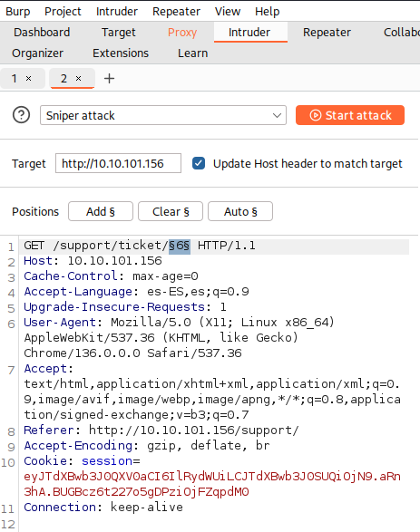The width and height of the screenshot is (420, 532).
Task: Select the §6§ payload position marker
Action: (x=180, y=246)
